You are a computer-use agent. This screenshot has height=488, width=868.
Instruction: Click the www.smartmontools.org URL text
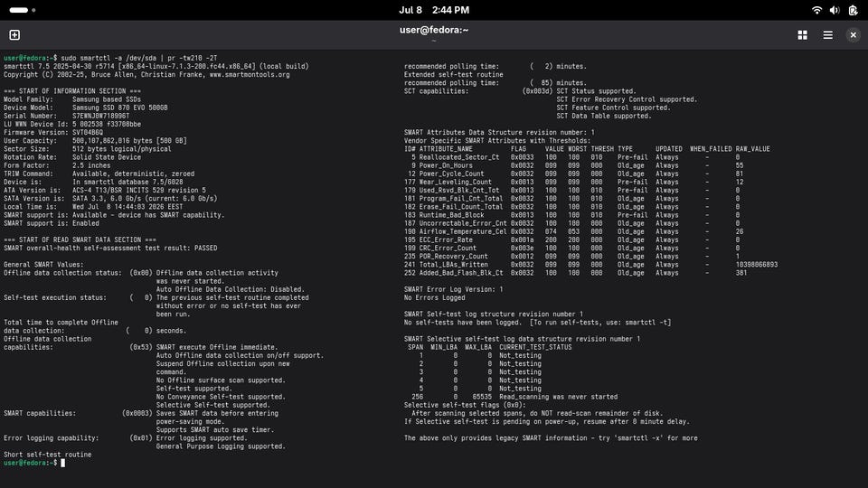click(250, 75)
